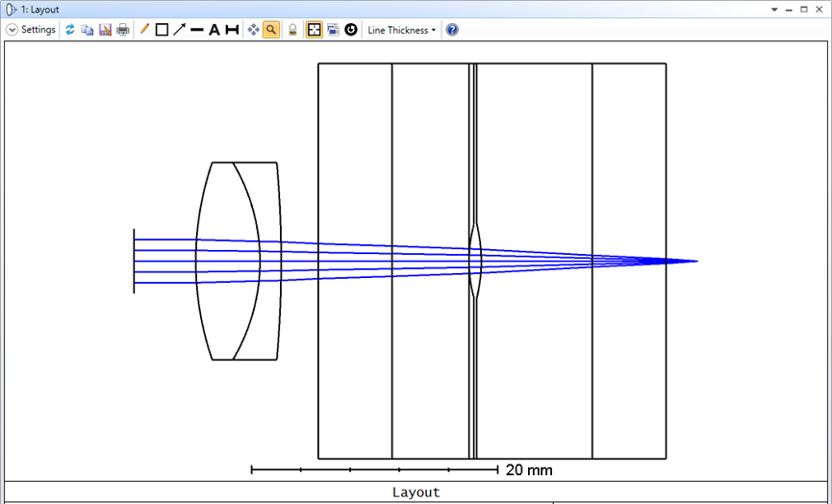Open the window options dropdown arrow
The image size is (832, 504).
(774, 9)
